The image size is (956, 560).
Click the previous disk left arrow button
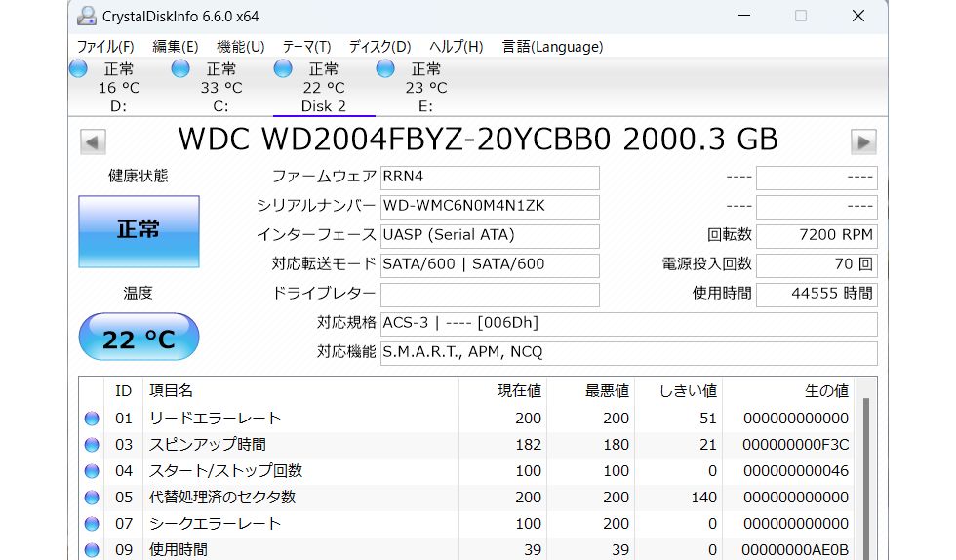click(93, 141)
